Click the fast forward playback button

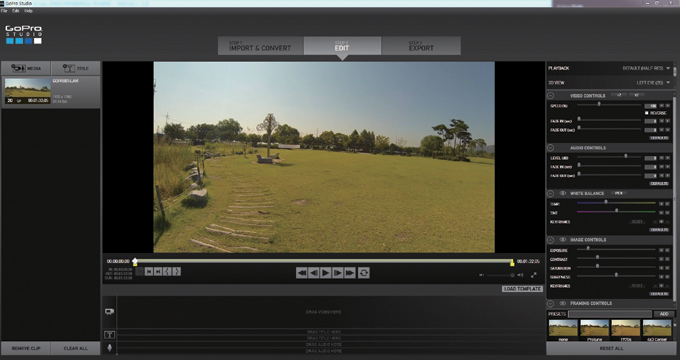[x=350, y=273]
